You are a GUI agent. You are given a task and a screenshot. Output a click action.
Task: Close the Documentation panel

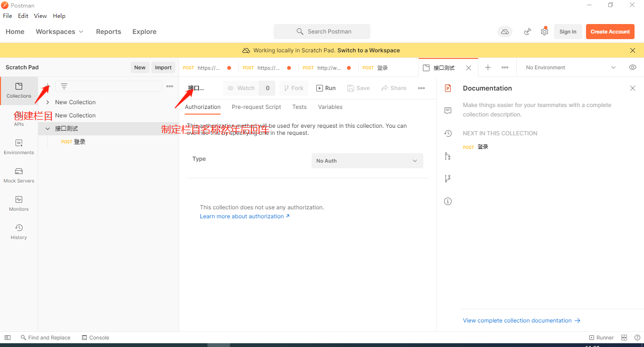coord(633,88)
